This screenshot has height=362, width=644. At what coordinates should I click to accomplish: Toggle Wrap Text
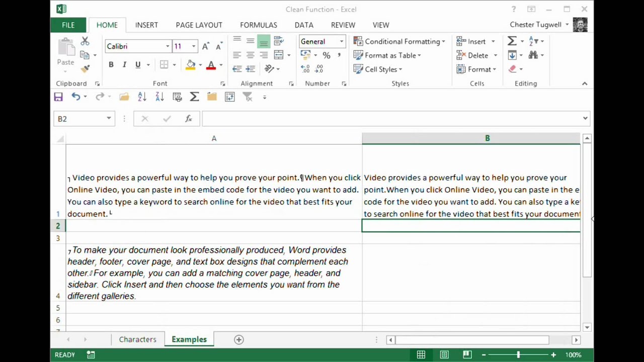click(x=279, y=41)
